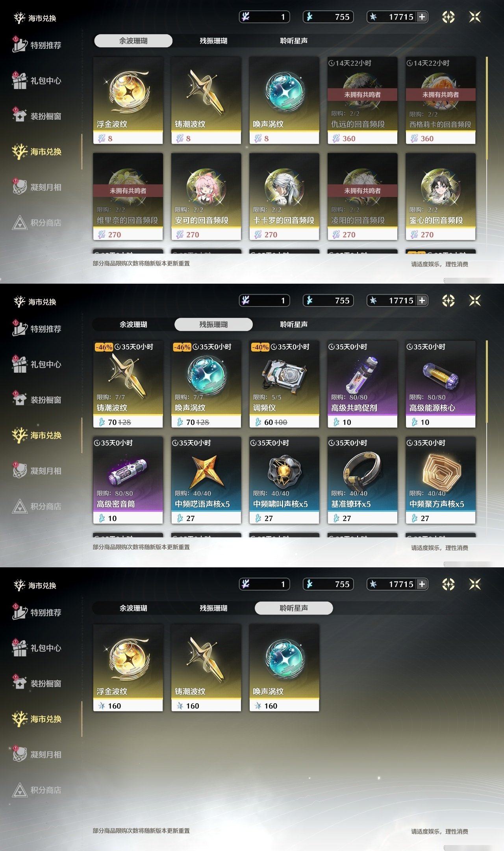Choose 中频聚方声核x5 item card
Image resolution: width=504 pixels, height=851 pixels.
[441, 480]
